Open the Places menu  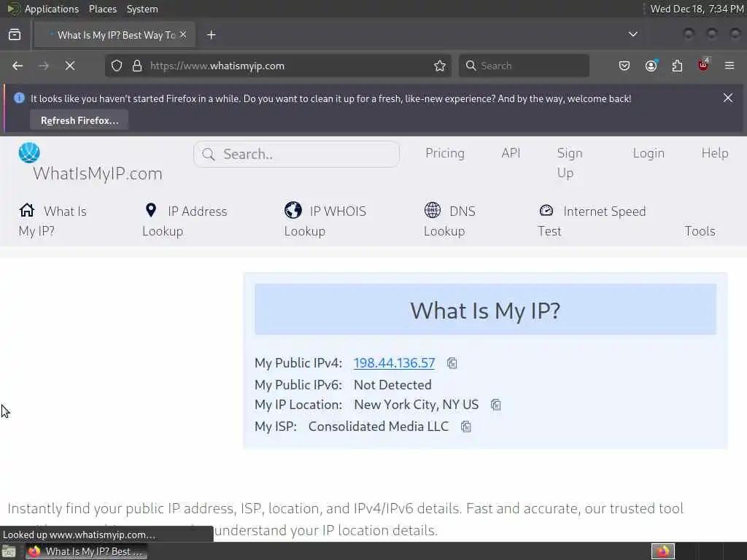coord(102,9)
